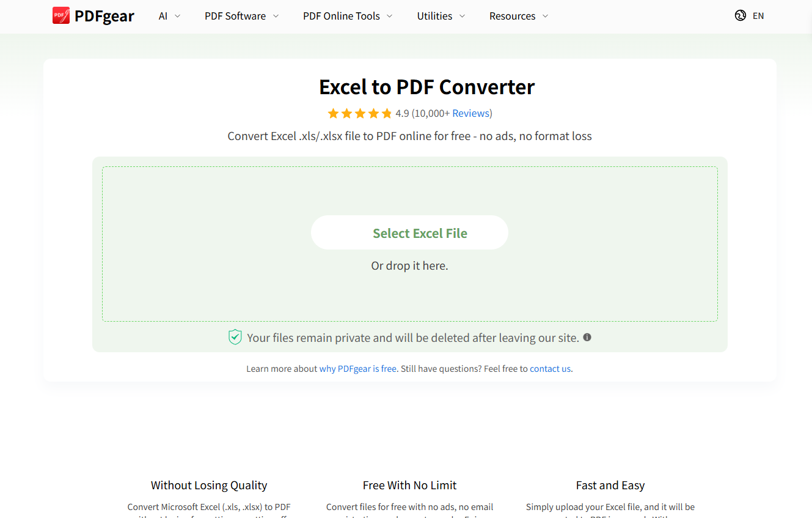Switch language via the EN label
The height and width of the screenshot is (518, 812).
(x=758, y=16)
